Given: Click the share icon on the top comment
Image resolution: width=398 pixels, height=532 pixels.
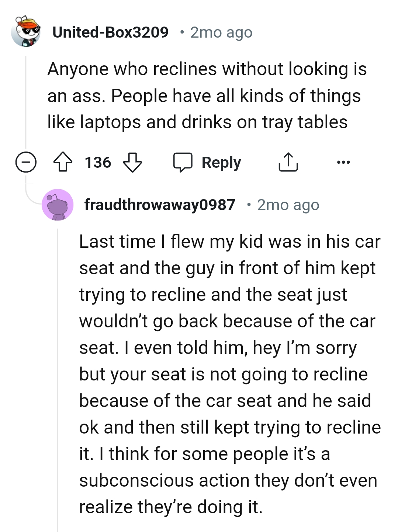Looking at the screenshot, I should click(288, 162).
